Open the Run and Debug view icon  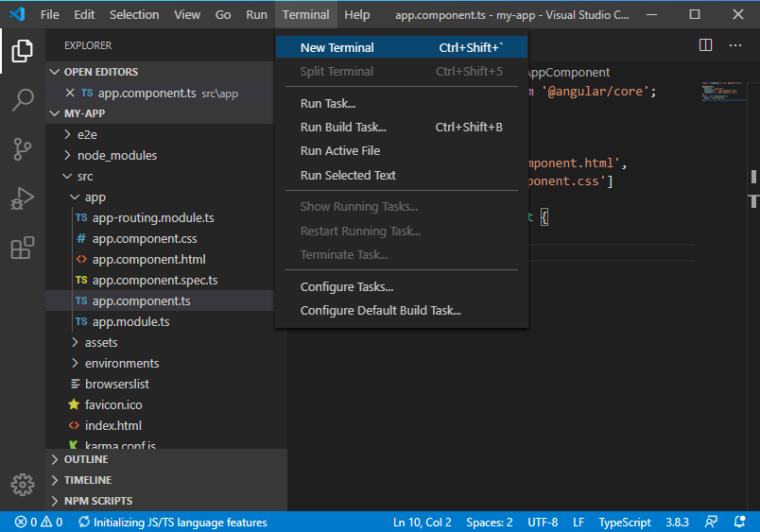pos(23,198)
